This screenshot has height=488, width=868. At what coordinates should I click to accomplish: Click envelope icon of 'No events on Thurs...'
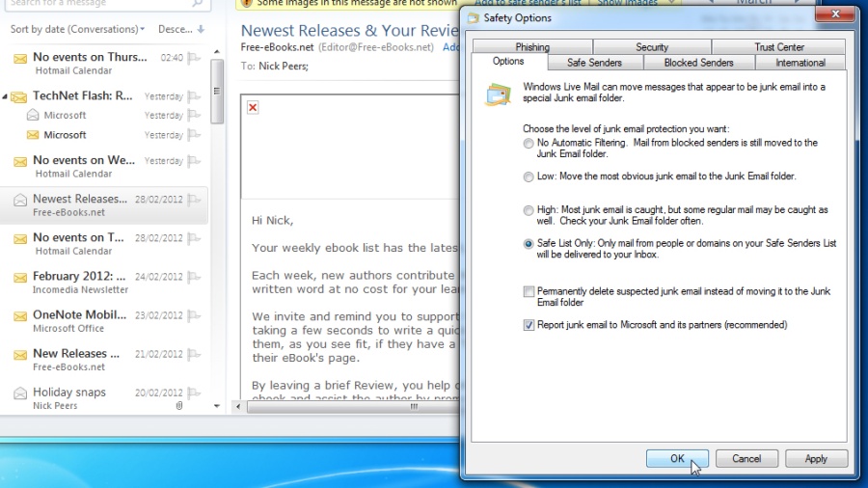pos(20,59)
